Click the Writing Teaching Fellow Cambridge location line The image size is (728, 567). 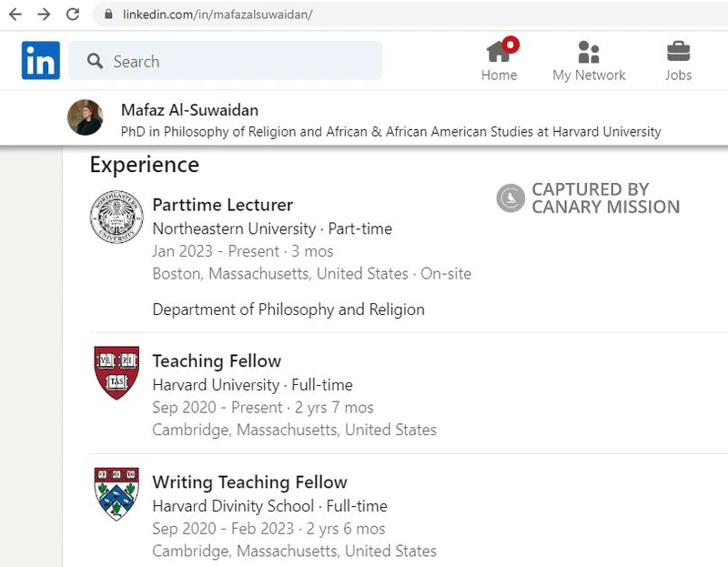[294, 551]
